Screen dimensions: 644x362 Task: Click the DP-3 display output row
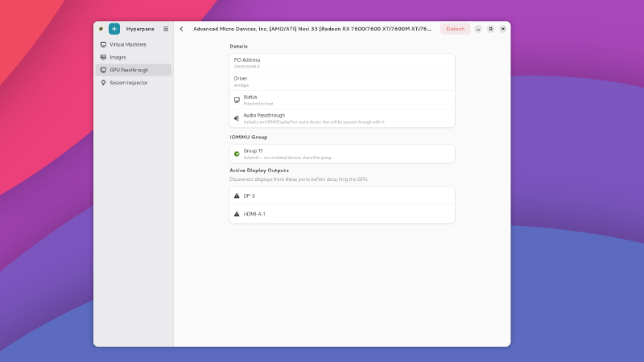[x=341, y=195]
